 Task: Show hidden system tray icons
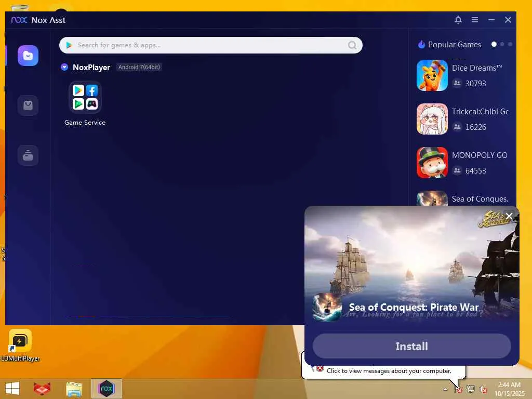click(445, 389)
